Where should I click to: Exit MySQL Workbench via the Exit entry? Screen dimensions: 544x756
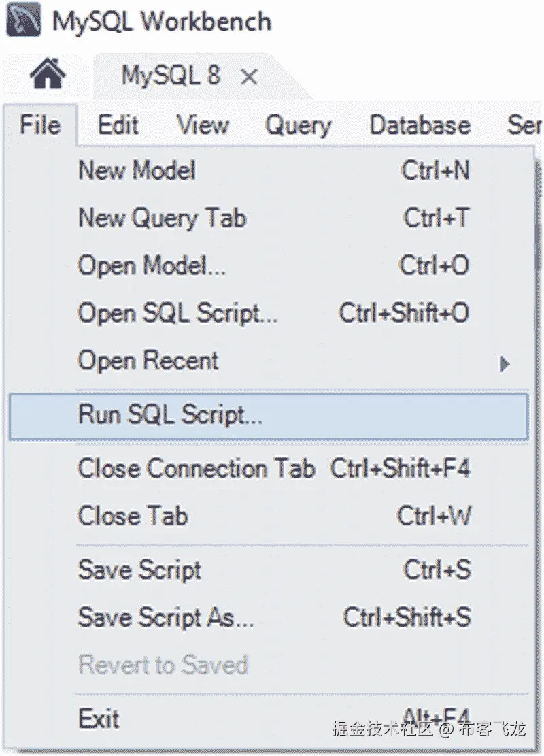point(97,718)
